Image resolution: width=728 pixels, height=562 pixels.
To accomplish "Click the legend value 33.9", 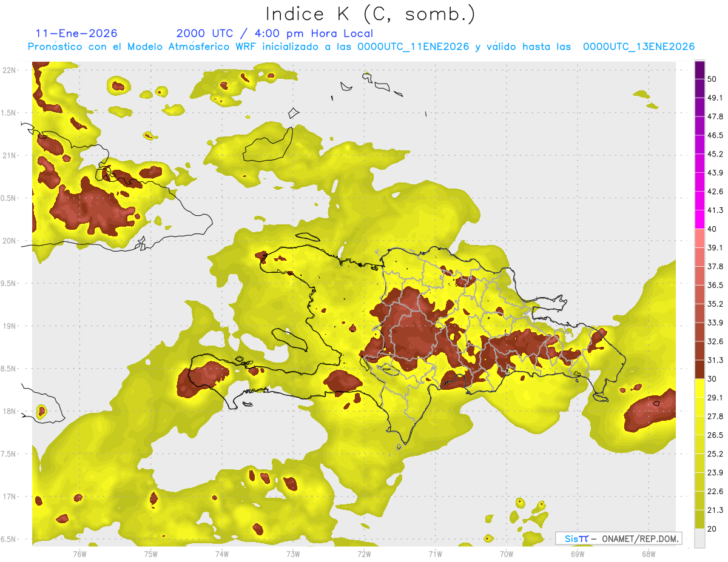I will pyautogui.click(x=715, y=323).
